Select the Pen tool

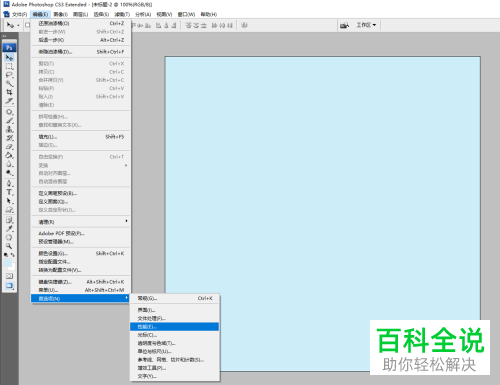tap(9, 184)
